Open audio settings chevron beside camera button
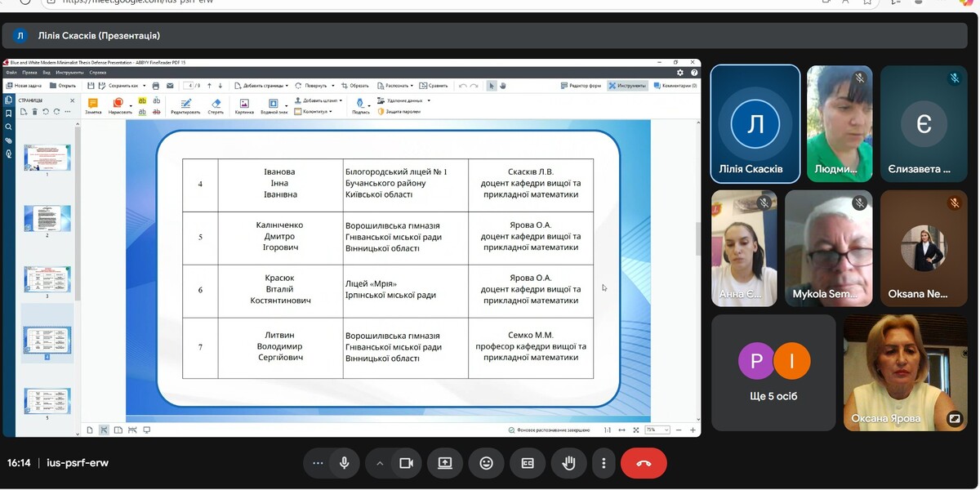 (x=380, y=463)
